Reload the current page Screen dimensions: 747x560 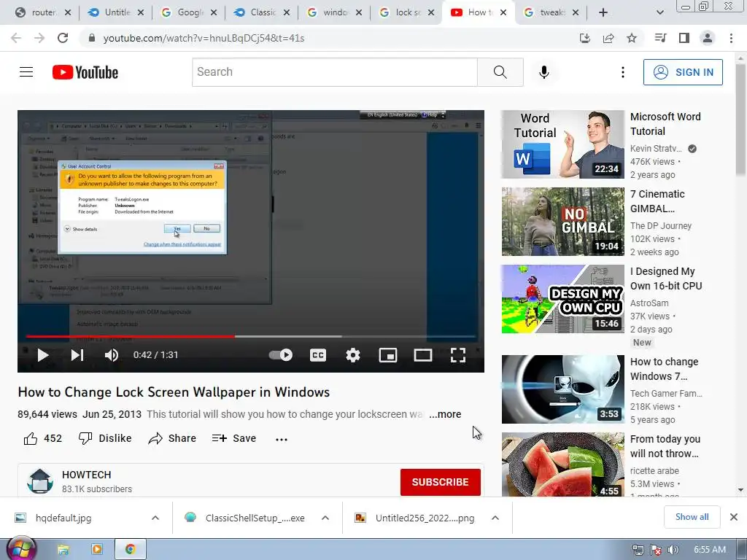coord(63,38)
